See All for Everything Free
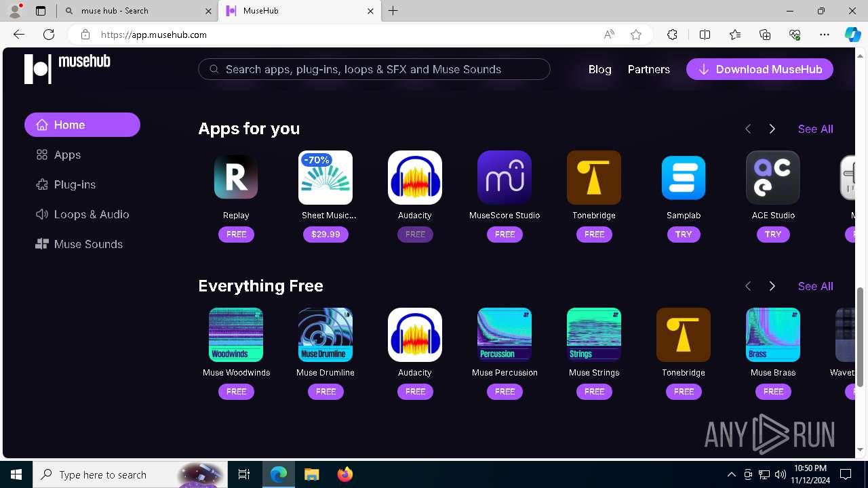 click(x=815, y=286)
